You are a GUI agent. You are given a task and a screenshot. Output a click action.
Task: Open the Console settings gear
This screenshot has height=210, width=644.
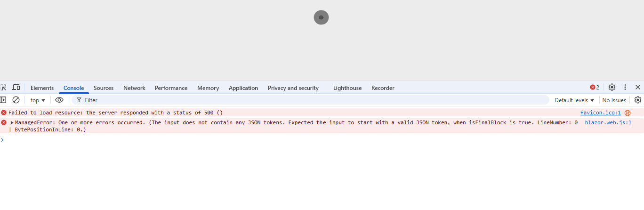pos(638,100)
